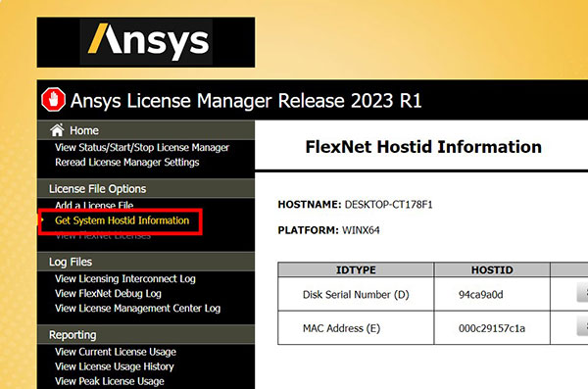The width and height of the screenshot is (588, 389).
Task: Open the Home menu link
Action: click(x=84, y=130)
